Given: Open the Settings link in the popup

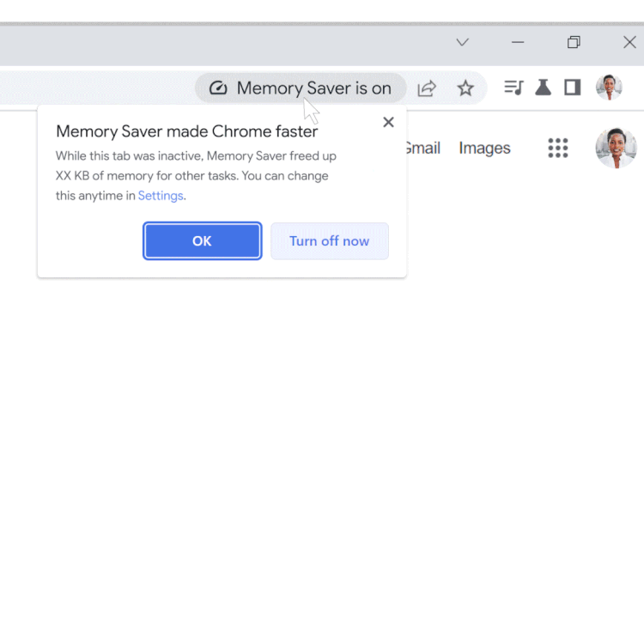Looking at the screenshot, I should tap(161, 196).
